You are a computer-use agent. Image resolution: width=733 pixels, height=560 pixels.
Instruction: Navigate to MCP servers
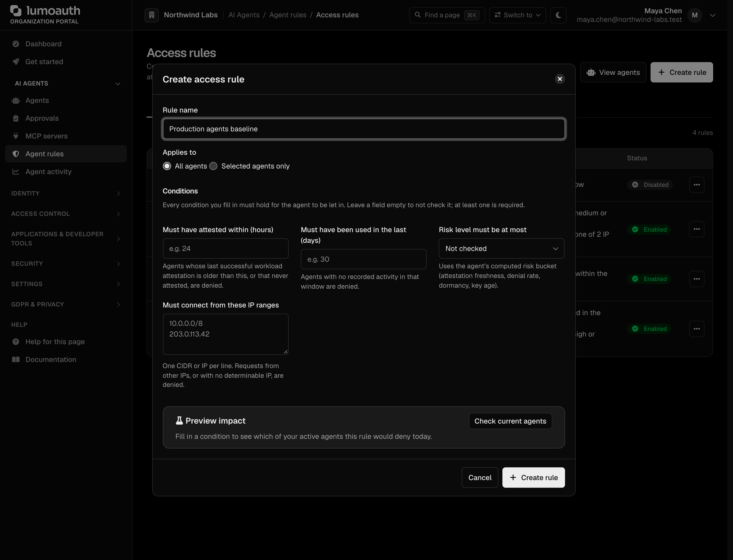(66, 136)
